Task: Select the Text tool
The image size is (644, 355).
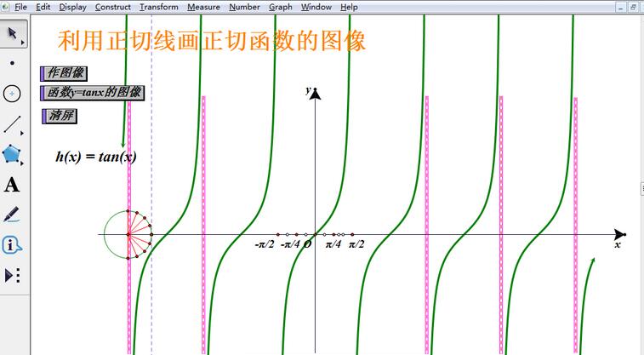Action: 12,185
